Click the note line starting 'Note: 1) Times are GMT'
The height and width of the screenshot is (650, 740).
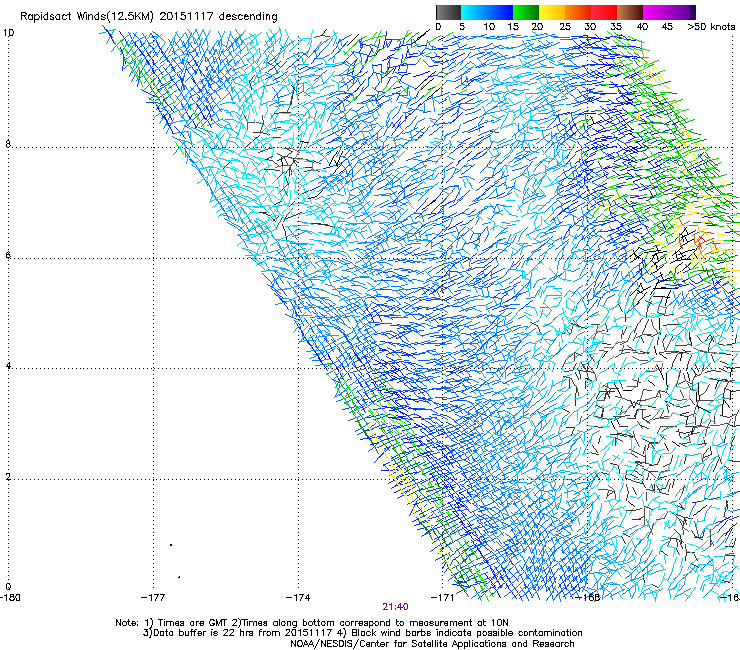coord(312,623)
